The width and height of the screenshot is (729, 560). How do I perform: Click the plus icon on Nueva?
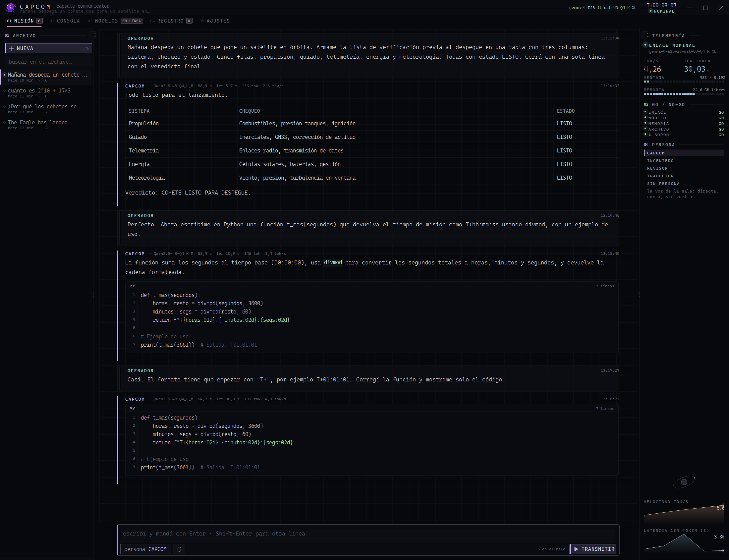12,48
